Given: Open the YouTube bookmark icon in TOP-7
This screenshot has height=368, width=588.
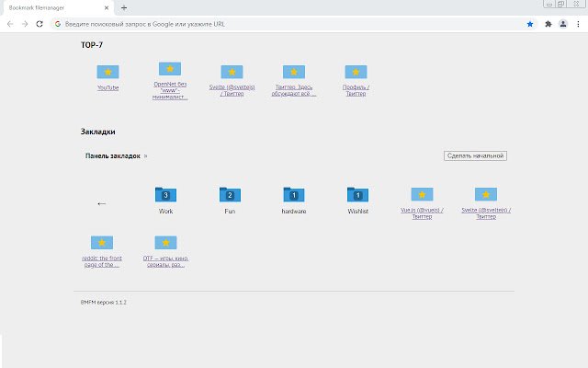Looking at the screenshot, I should (108, 72).
